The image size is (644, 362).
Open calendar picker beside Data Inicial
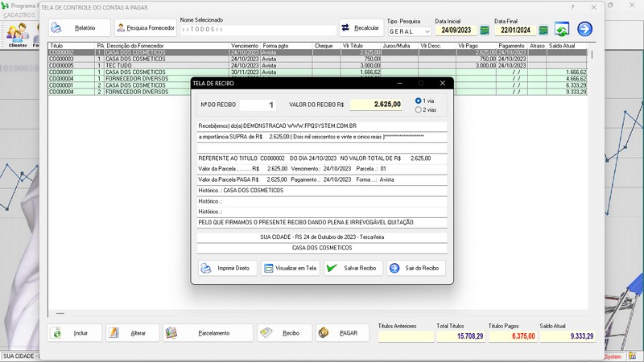pos(485,31)
